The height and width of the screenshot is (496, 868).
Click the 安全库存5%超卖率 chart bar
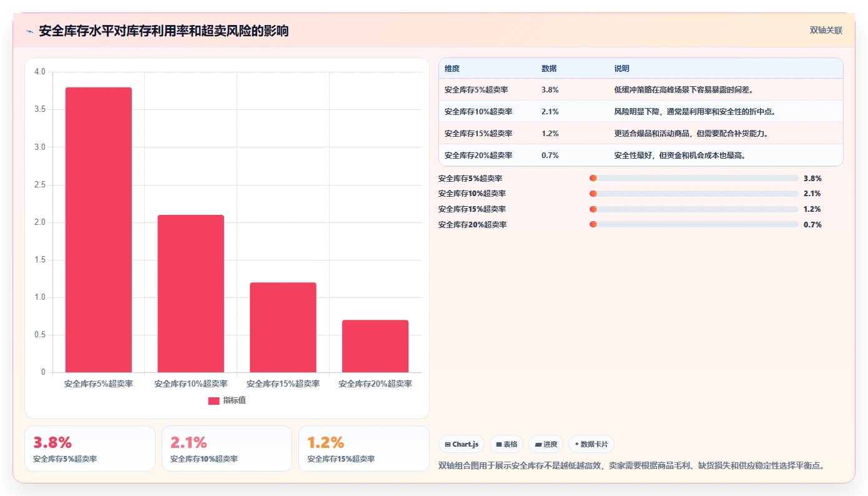(99, 230)
